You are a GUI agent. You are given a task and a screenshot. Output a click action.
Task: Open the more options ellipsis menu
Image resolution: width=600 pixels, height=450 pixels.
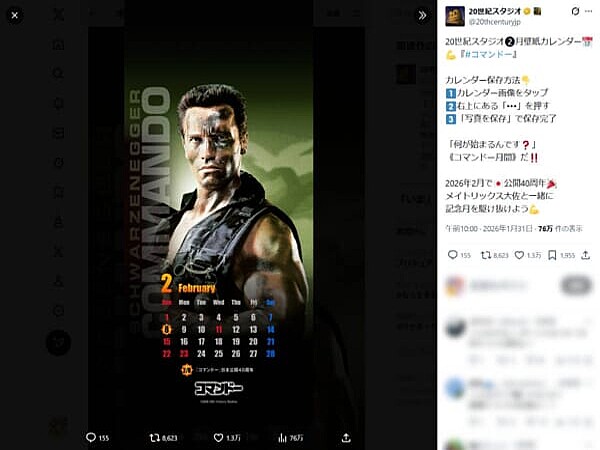pyautogui.click(x=589, y=11)
